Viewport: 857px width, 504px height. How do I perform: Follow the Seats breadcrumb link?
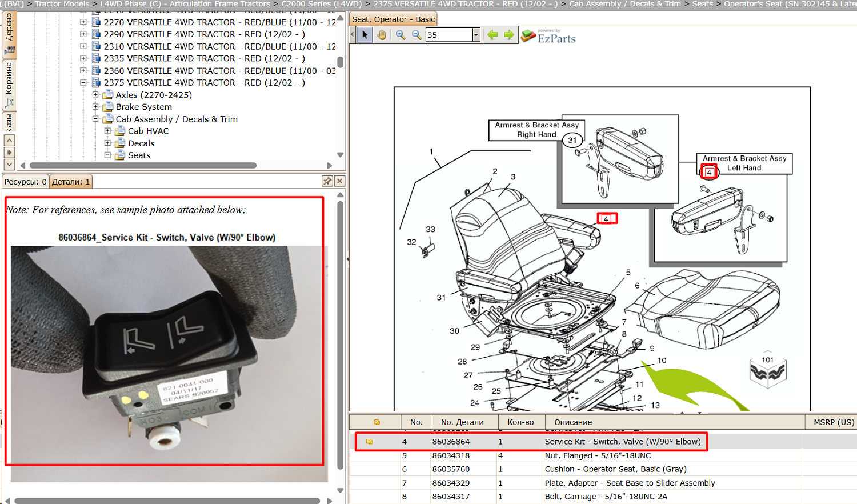click(703, 3)
